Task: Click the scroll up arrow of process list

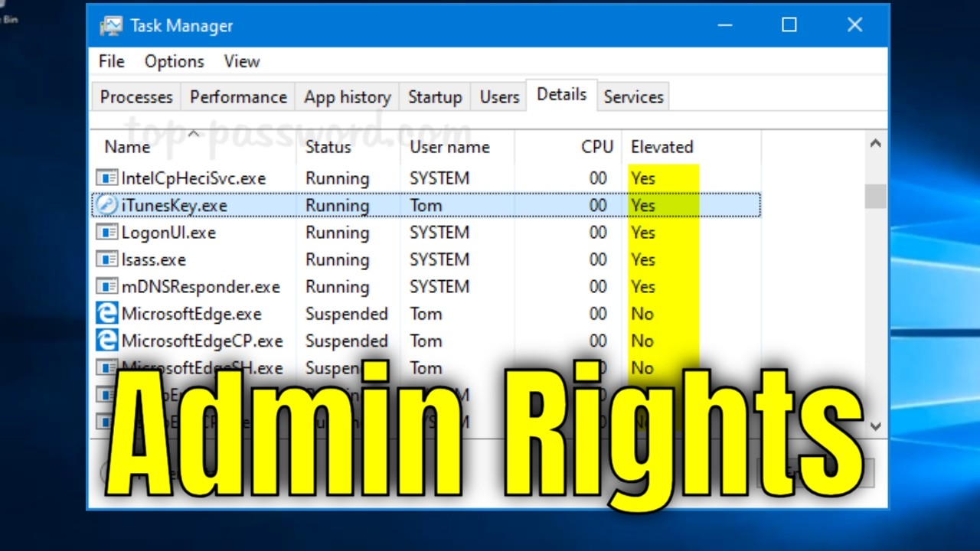Action: point(876,144)
